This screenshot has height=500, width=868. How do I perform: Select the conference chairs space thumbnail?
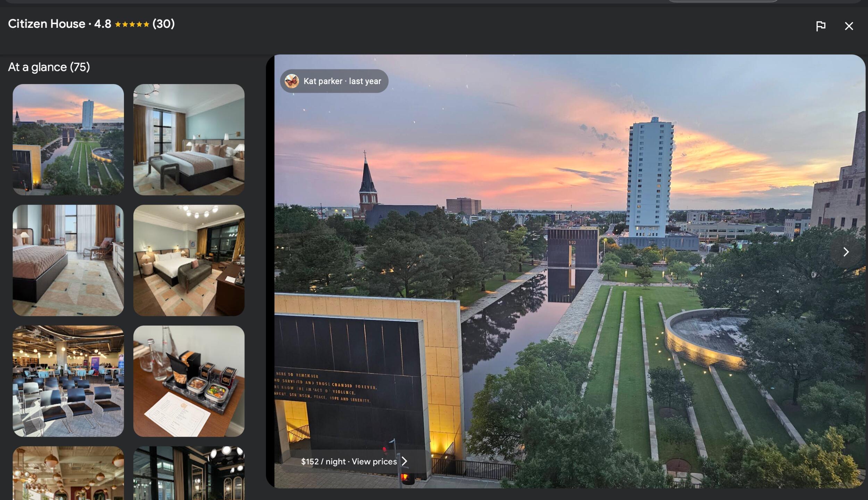click(x=68, y=381)
